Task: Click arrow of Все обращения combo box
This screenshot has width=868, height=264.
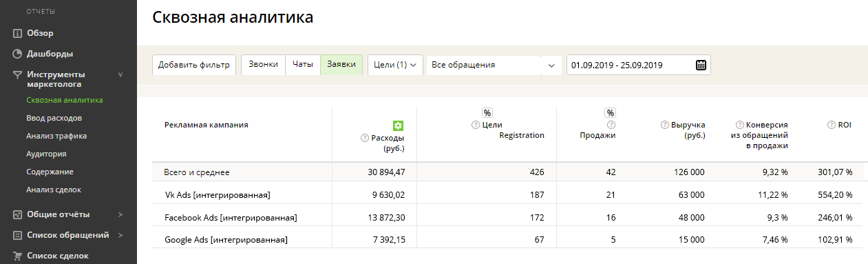Action: coord(551,65)
